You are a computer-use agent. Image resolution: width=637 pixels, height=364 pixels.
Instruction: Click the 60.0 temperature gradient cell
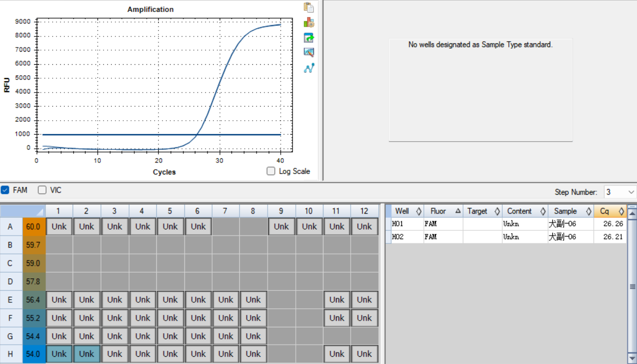tap(33, 227)
